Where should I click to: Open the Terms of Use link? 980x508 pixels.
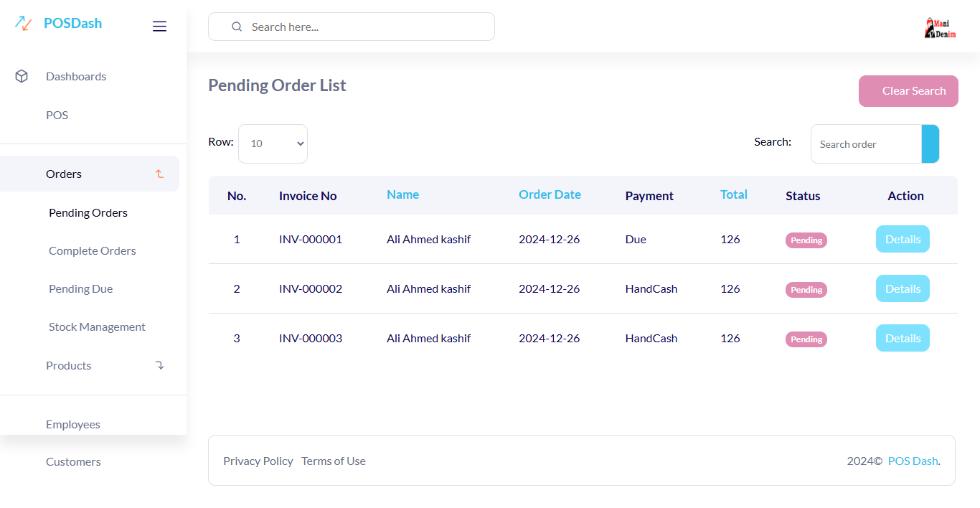[x=334, y=461]
